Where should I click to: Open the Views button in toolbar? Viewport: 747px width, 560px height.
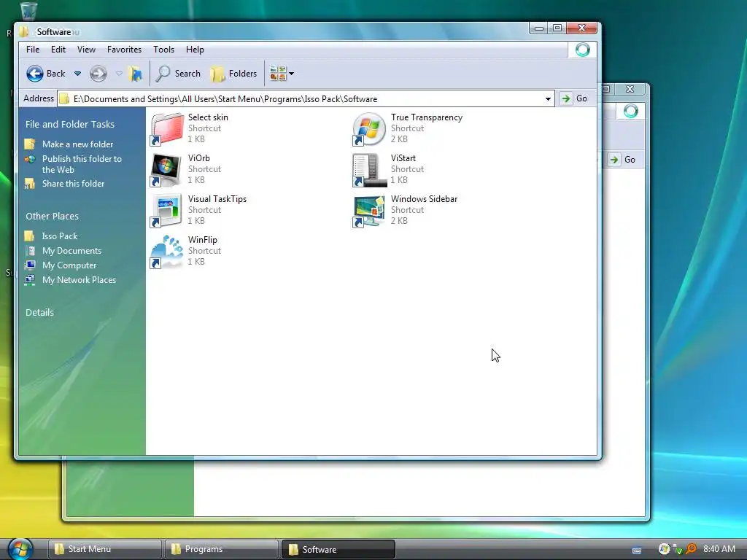point(278,74)
